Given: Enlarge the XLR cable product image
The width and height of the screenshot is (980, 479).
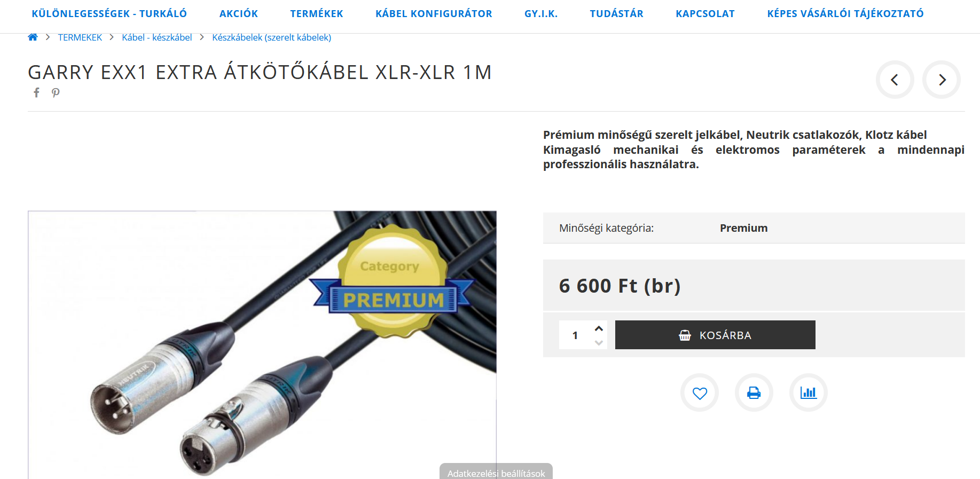Looking at the screenshot, I should 262,345.
